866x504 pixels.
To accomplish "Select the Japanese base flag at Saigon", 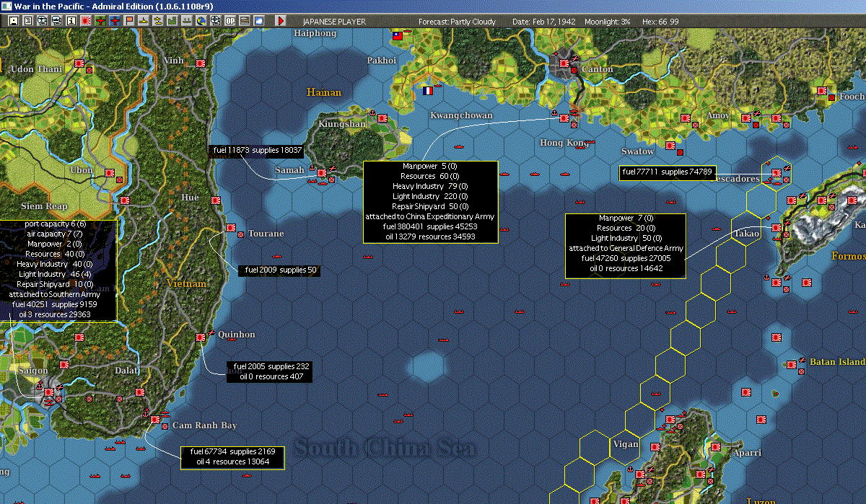I will (x=49, y=392).
